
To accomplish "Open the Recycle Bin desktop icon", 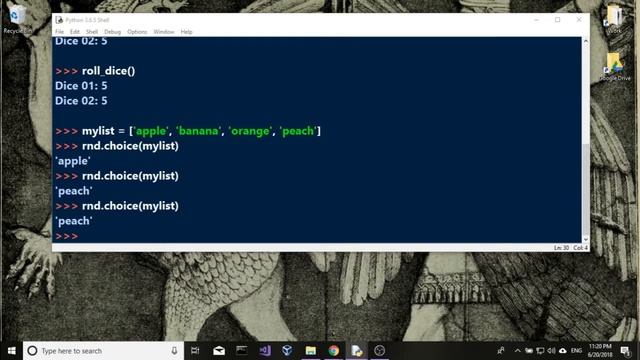I will 16,19.
